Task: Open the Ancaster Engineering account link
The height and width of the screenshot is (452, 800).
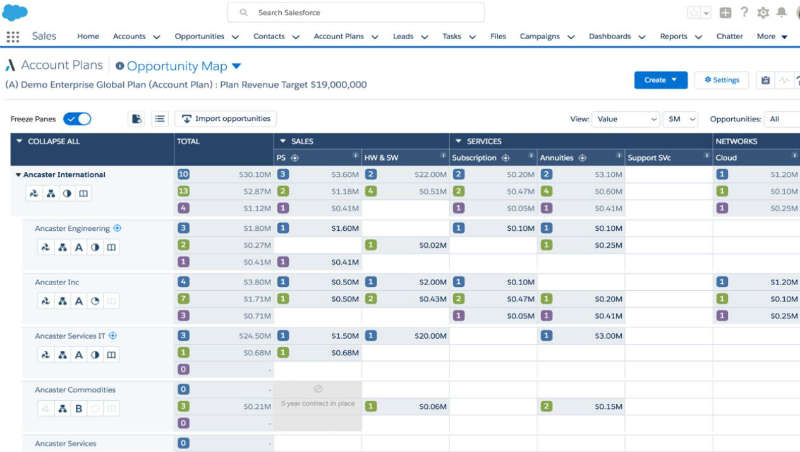Action: [x=72, y=229]
